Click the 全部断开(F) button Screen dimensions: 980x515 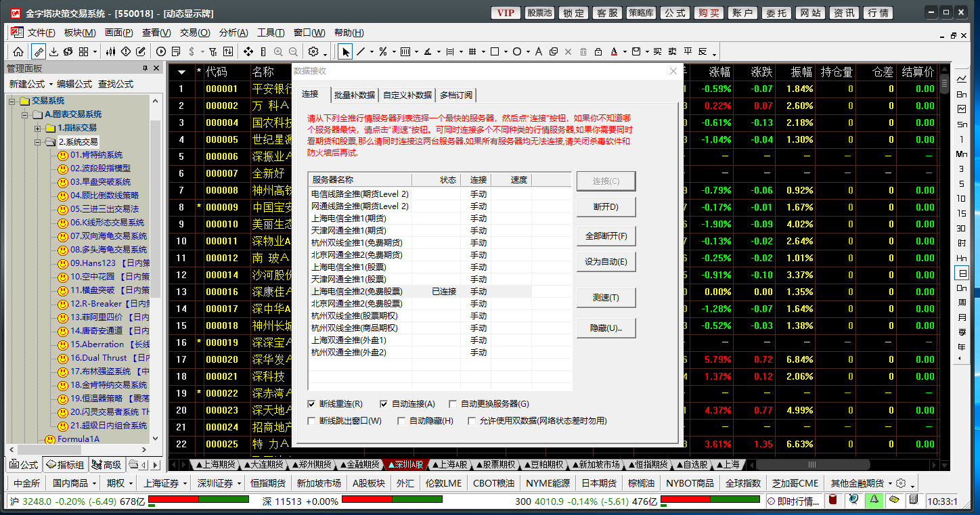point(606,237)
